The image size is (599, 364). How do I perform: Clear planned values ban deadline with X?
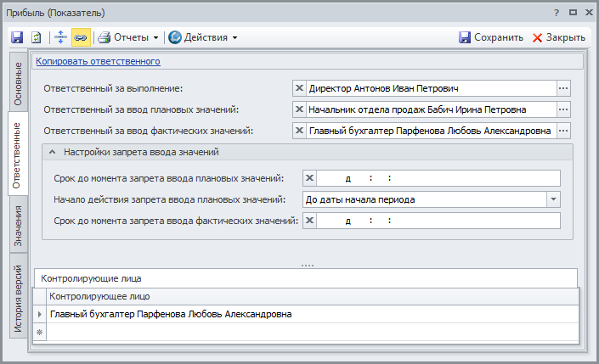[310, 178]
